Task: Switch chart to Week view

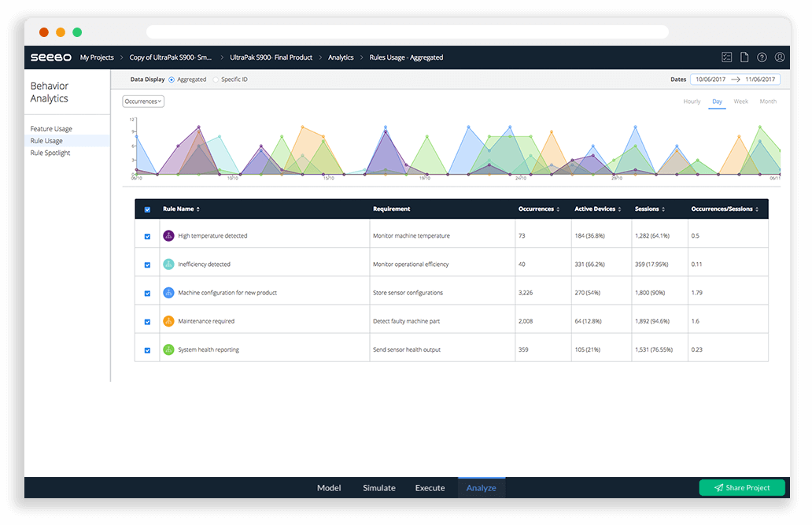Action: point(740,102)
